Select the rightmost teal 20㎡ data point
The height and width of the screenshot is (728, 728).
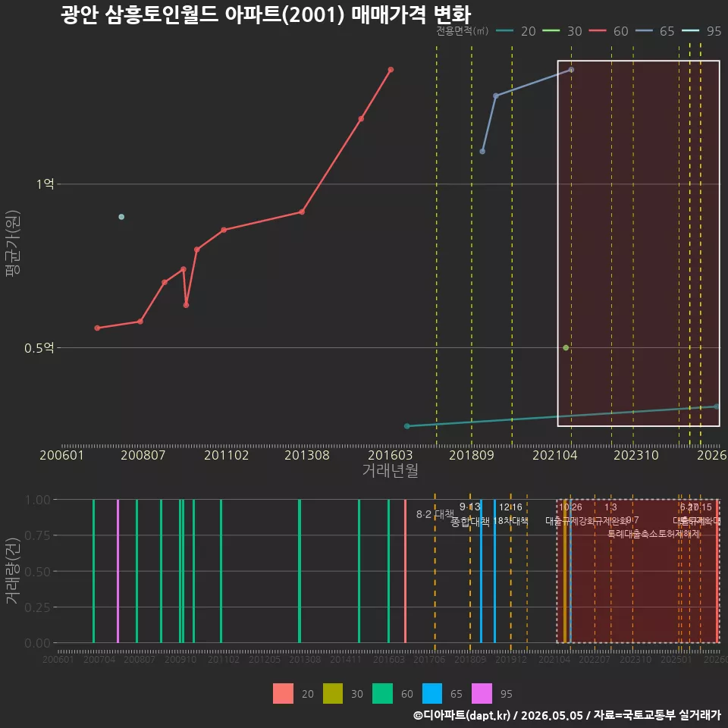[717, 406]
